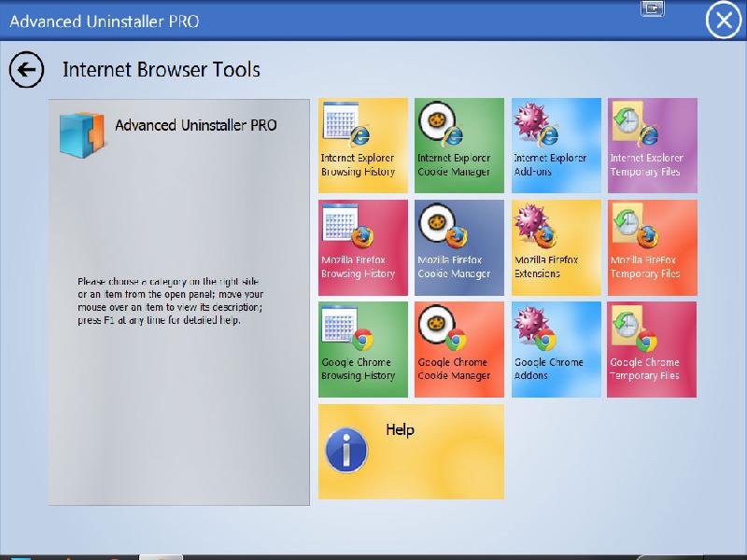Open the Internet Explorer Add-ons tile
The image size is (747, 560).
556,146
